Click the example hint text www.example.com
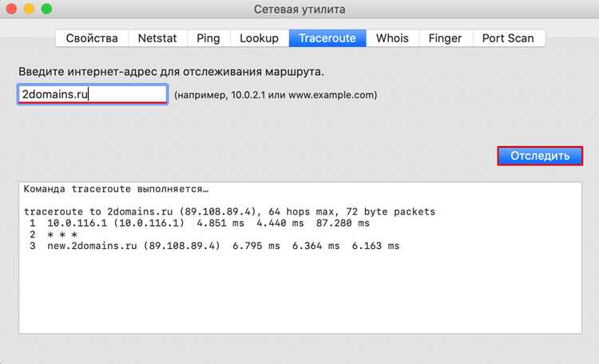 331,95
